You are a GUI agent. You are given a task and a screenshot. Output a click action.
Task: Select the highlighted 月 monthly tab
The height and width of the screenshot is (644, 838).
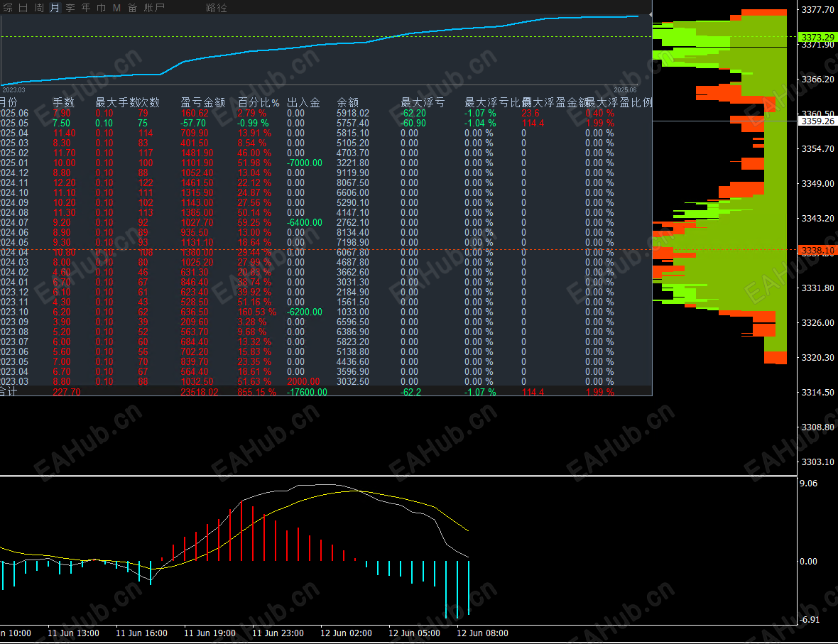[55, 8]
